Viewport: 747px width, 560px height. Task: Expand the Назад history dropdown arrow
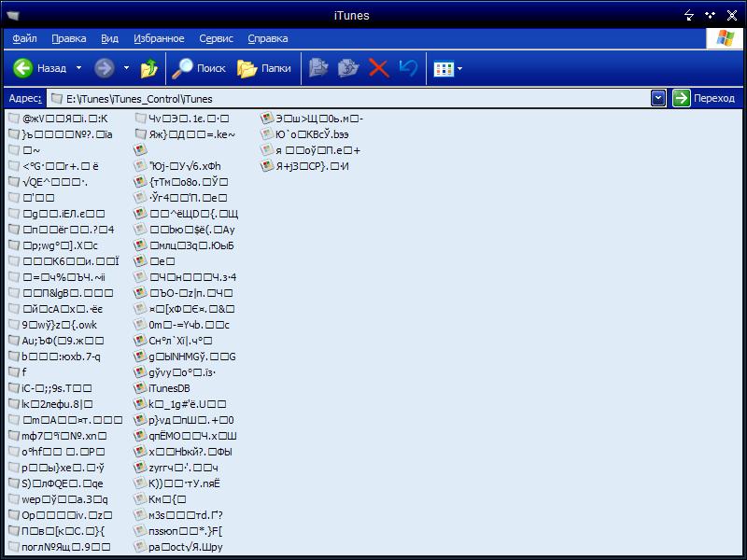pyautogui.click(x=79, y=68)
